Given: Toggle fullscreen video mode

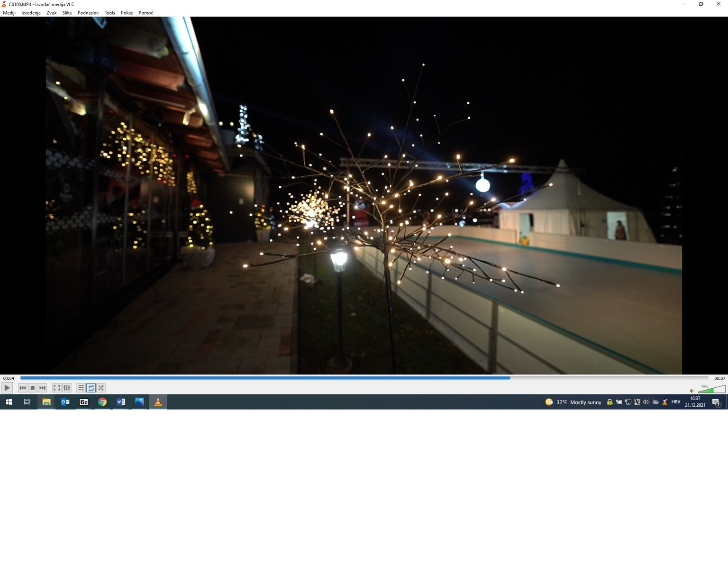Looking at the screenshot, I should click(x=56, y=388).
